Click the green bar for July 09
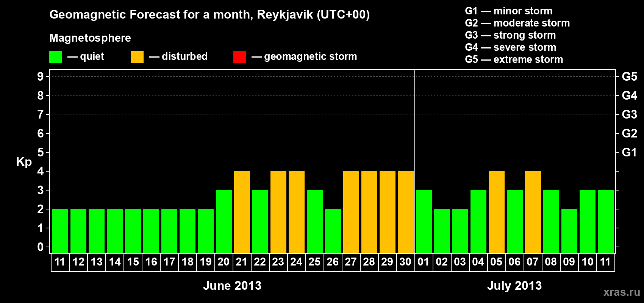 [569, 231]
